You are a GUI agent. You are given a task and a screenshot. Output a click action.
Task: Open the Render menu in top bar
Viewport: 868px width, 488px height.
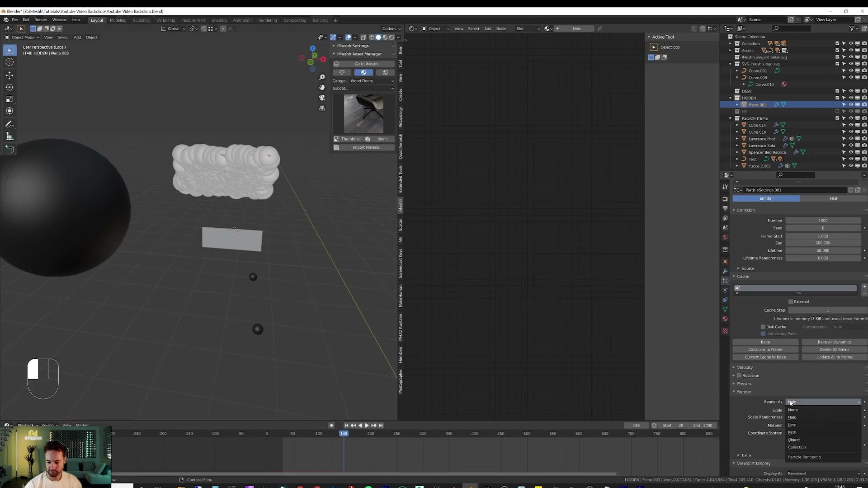click(x=41, y=20)
